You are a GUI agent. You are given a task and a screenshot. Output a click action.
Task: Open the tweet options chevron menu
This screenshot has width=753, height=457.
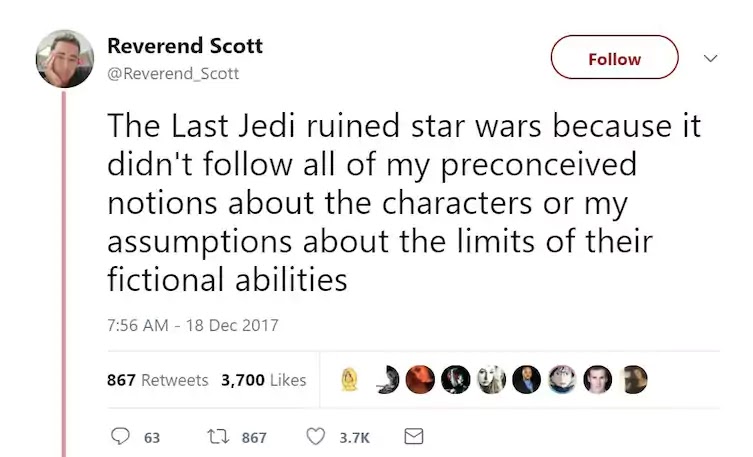[711, 58]
